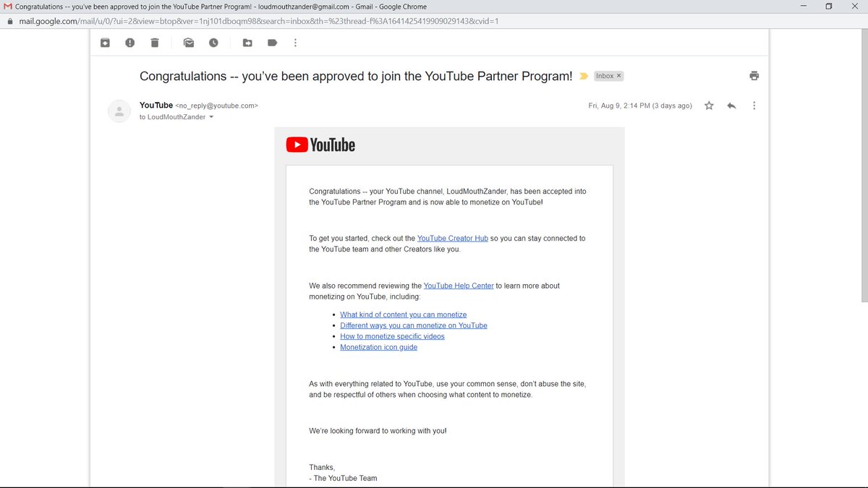Click the sender's avatar picture
This screenshot has width=868, height=488.
pos(119,111)
